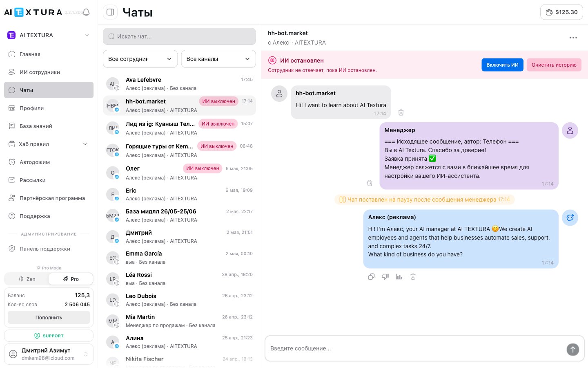The image size is (588, 368).
Task: Toggle the sidebar panel icon
Action: pos(110,12)
